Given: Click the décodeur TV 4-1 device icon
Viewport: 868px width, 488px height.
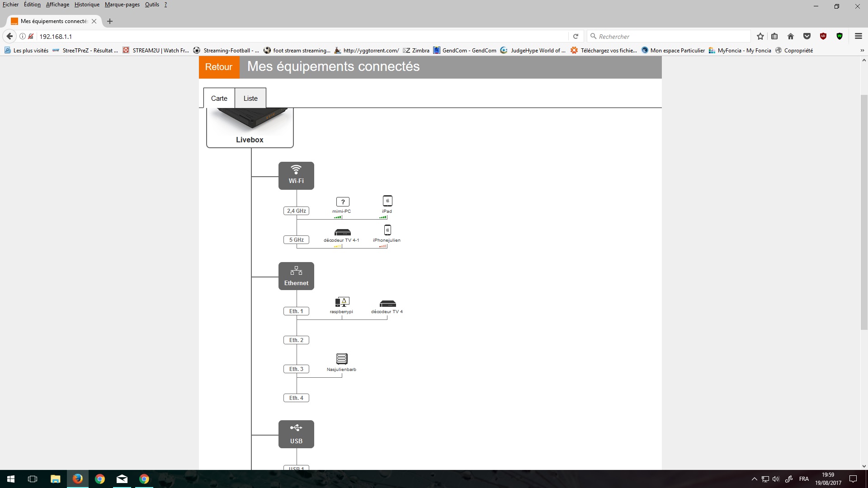Looking at the screenshot, I should pyautogui.click(x=342, y=232).
